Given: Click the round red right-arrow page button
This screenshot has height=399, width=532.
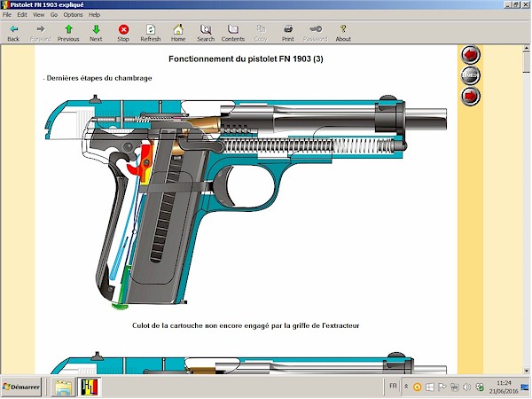Looking at the screenshot, I should point(470,96).
